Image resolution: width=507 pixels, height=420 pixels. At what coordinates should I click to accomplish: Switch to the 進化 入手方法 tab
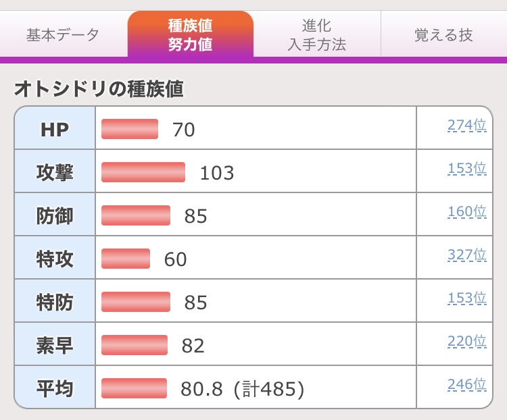316,35
